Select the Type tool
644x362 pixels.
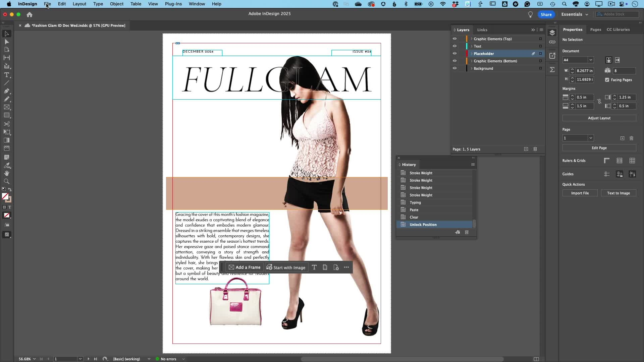coord(7,75)
